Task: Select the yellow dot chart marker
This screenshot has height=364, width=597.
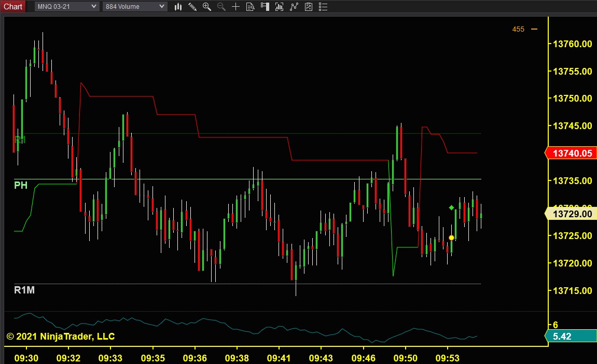Action: point(451,237)
